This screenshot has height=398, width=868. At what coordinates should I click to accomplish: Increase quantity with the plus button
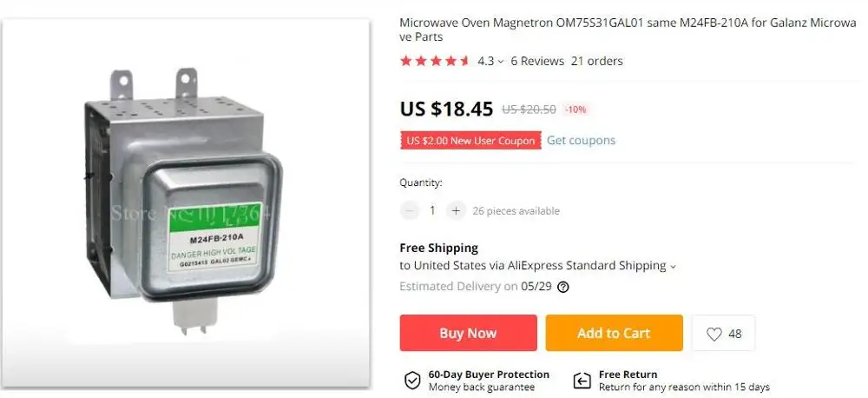pos(456,210)
